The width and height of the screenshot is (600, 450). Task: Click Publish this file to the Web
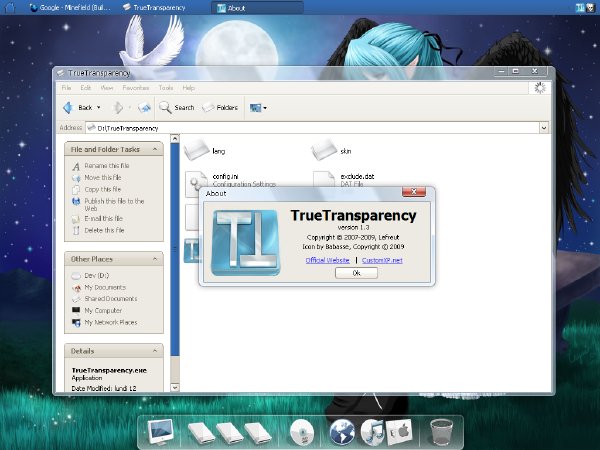[114, 205]
